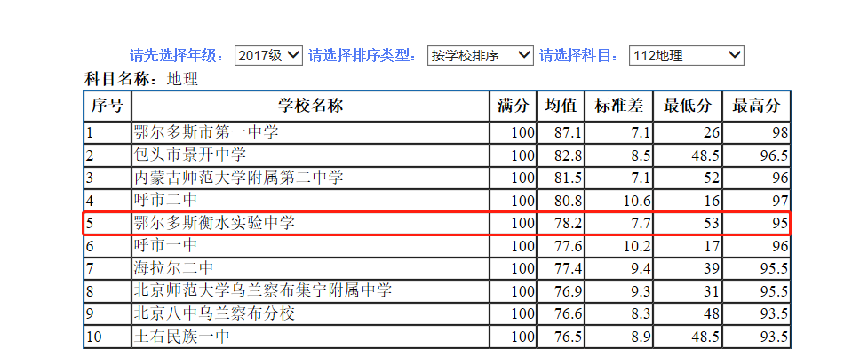The width and height of the screenshot is (868, 349).
Task: Click the mean value 80.8
Action: pos(568,202)
